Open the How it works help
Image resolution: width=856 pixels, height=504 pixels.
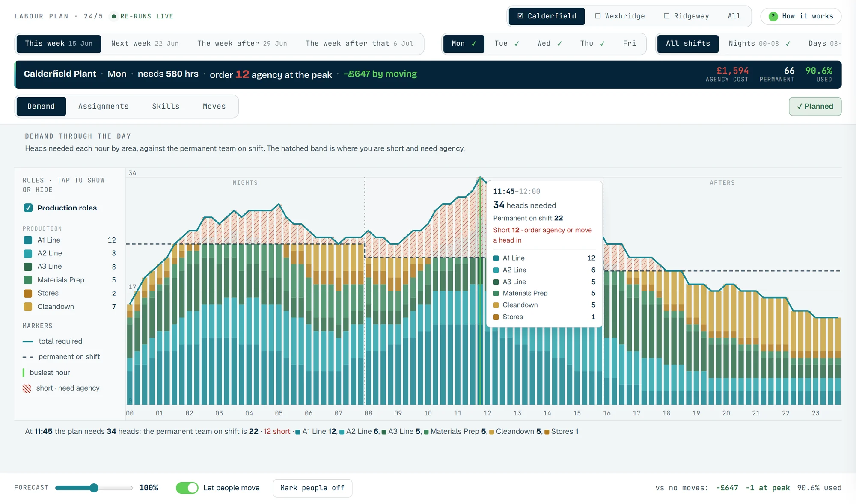[x=801, y=16]
